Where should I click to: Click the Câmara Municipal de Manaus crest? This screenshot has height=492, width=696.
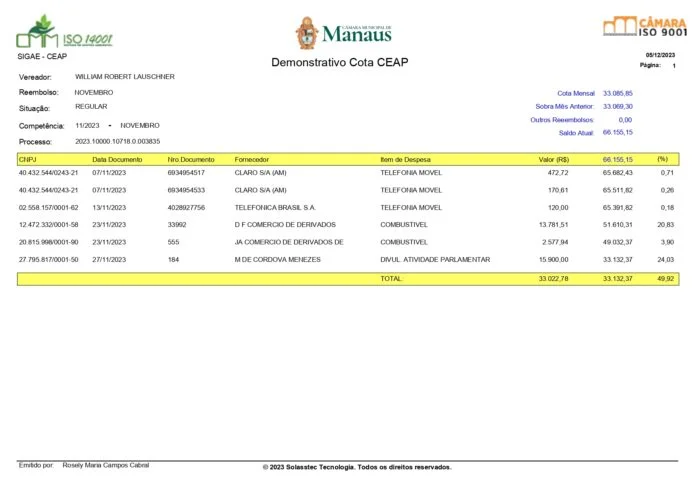(308, 32)
